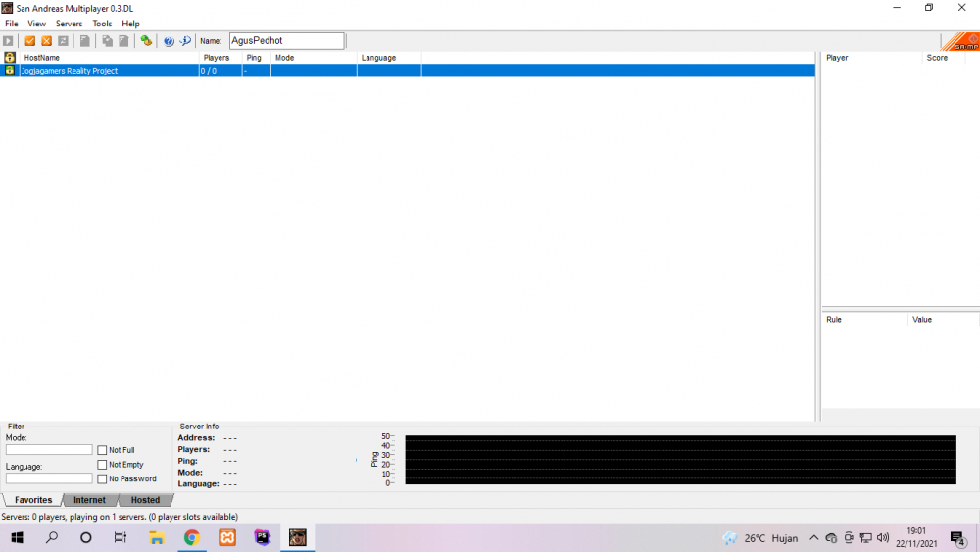Sort by Mode column header
This screenshot has width=980, height=552.
314,58
